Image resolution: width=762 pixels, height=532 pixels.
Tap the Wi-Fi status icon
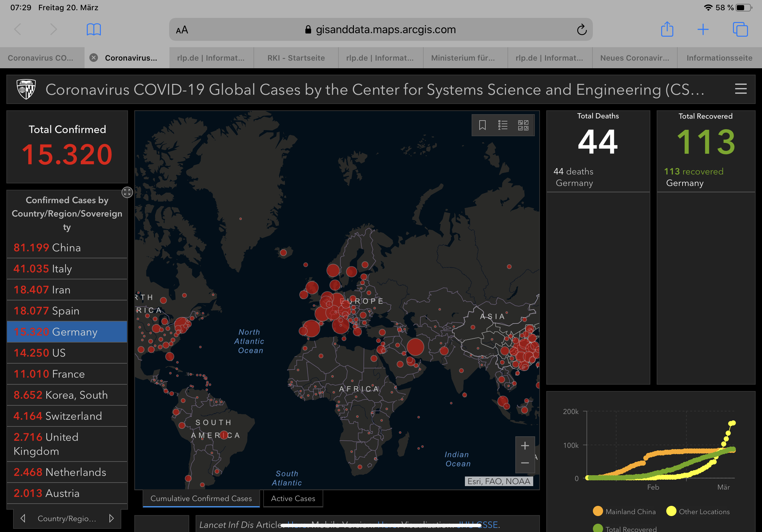[x=708, y=7]
